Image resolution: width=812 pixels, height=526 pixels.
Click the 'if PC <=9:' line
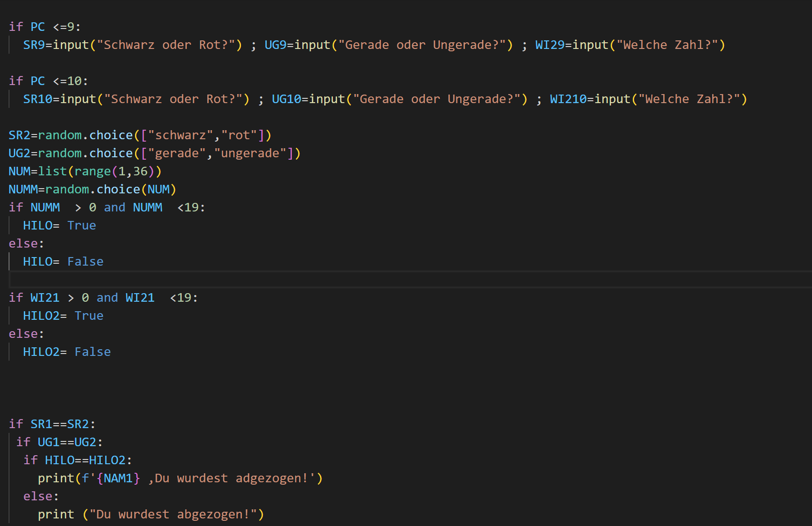click(45, 27)
